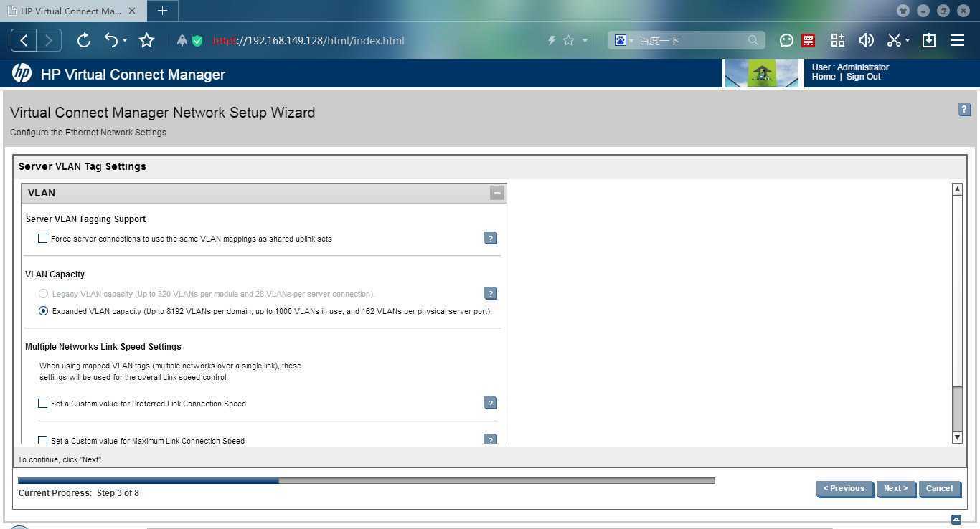Click the browser skin shirt icon
This screenshot has width=980, height=529.
point(903,11)
